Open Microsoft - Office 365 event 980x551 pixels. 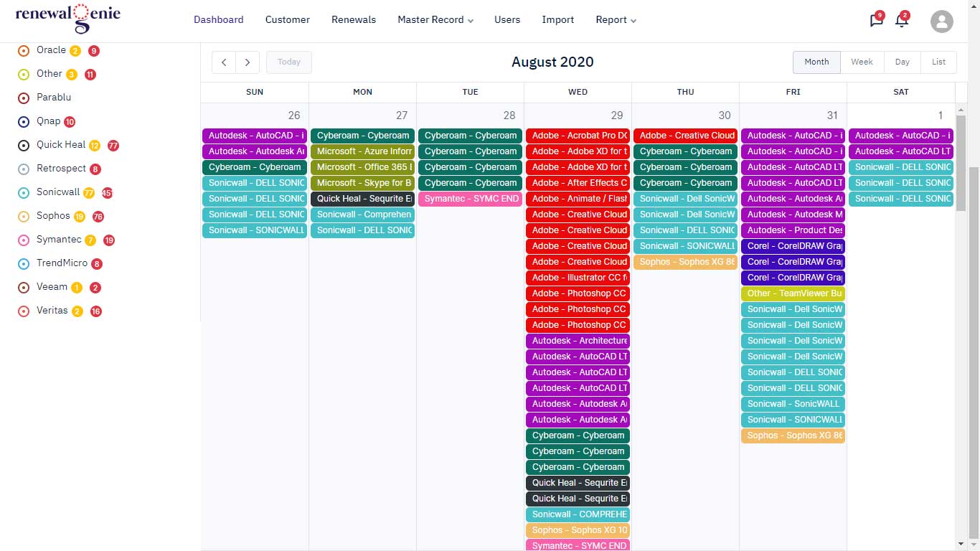[362, 167]
